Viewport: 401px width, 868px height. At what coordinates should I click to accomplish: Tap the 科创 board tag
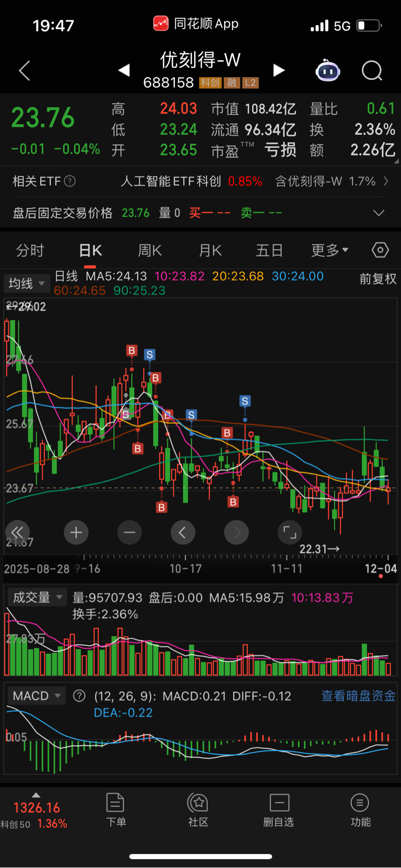tap(210, 82)
